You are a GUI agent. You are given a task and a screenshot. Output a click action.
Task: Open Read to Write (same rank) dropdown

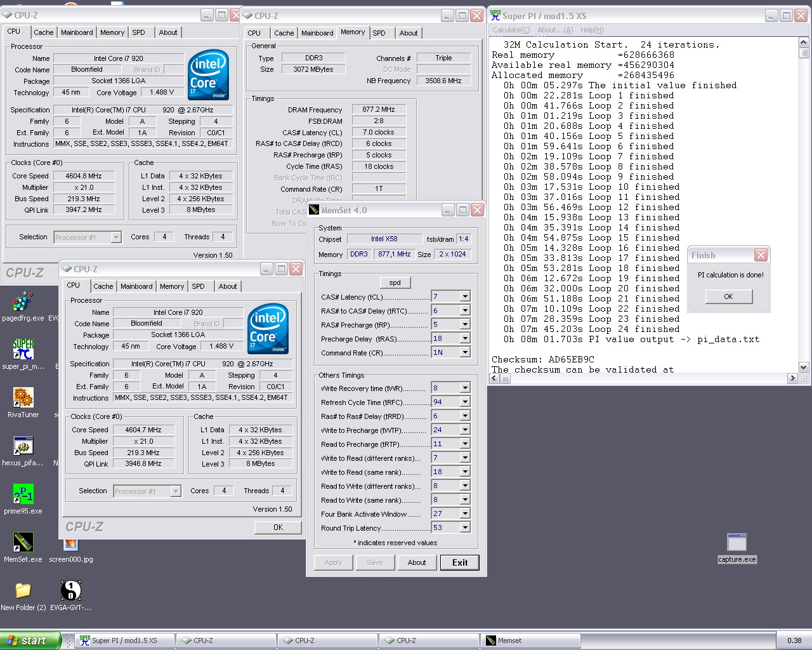[x=465, y=500]
